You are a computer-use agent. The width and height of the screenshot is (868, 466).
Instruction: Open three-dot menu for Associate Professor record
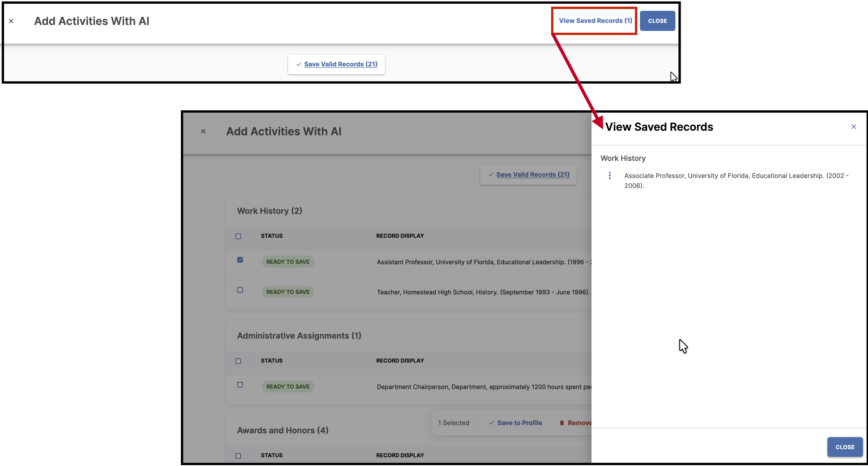tap(609, 176)
